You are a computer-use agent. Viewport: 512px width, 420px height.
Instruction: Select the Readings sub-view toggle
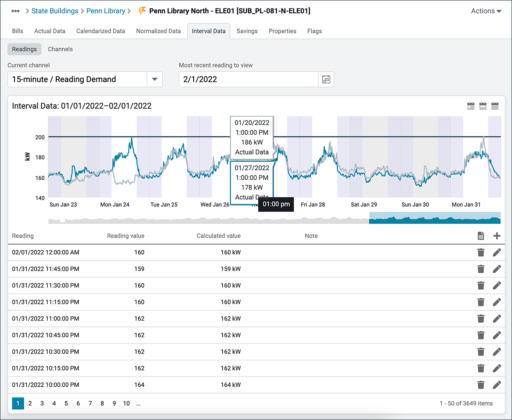(x=24, y=49)
